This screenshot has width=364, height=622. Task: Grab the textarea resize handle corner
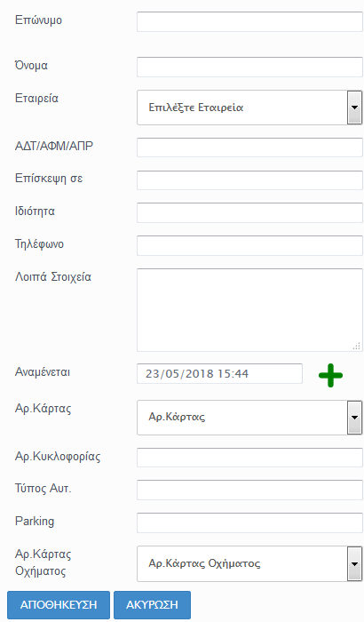[357, 347]
